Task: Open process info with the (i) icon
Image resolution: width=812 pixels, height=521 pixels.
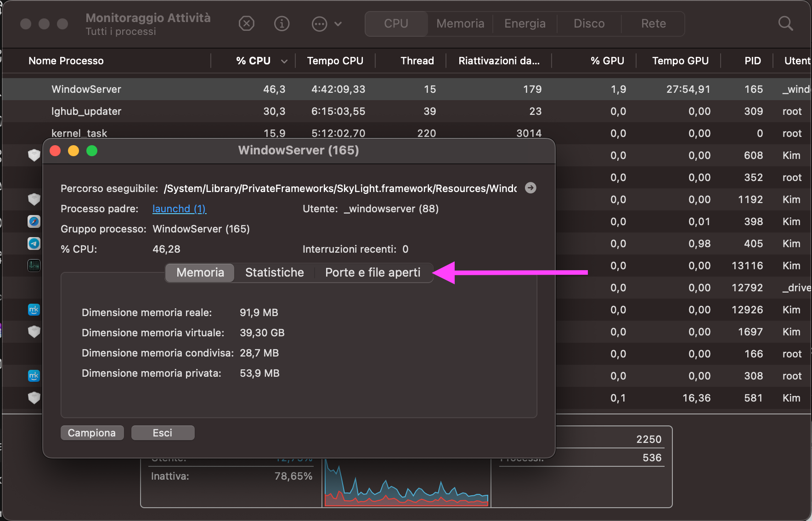Action: pyautogui.click(x=282, y=23)
